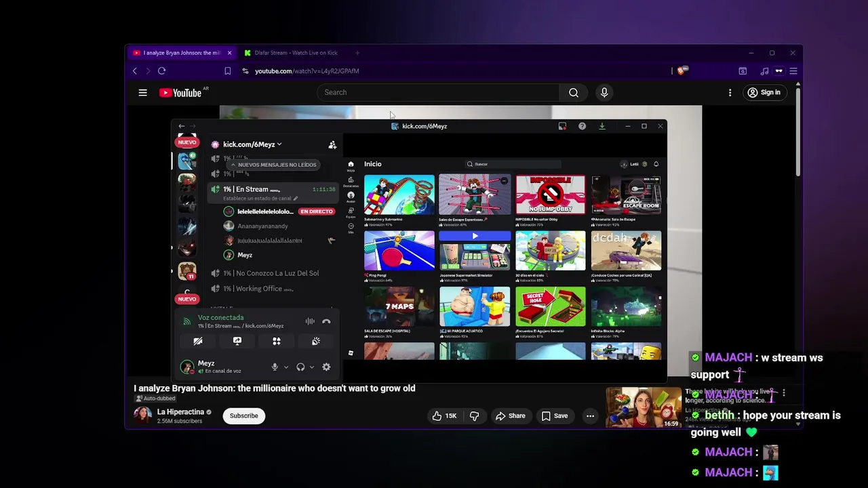Subscribe to La Hiperactina
The width and height of the screenshot is (868, 488).
(x=243, y=415)
